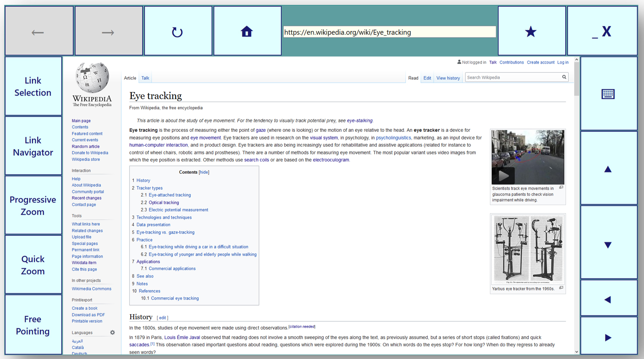
Task: Click the Wikipedia globe logo
Action: [92, 85]
